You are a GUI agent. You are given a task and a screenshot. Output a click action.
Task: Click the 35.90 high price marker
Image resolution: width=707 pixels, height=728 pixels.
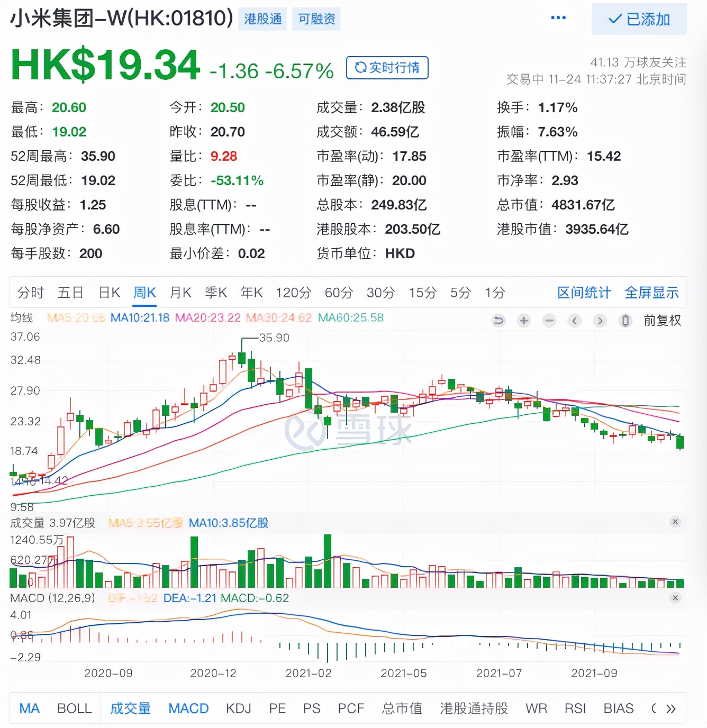click(274, 338)
